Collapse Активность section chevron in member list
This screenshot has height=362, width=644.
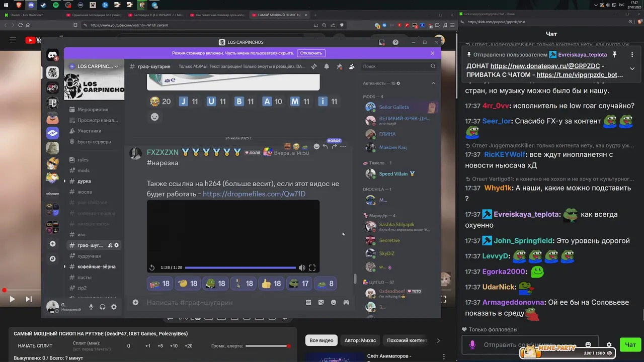tap(433, 83)
